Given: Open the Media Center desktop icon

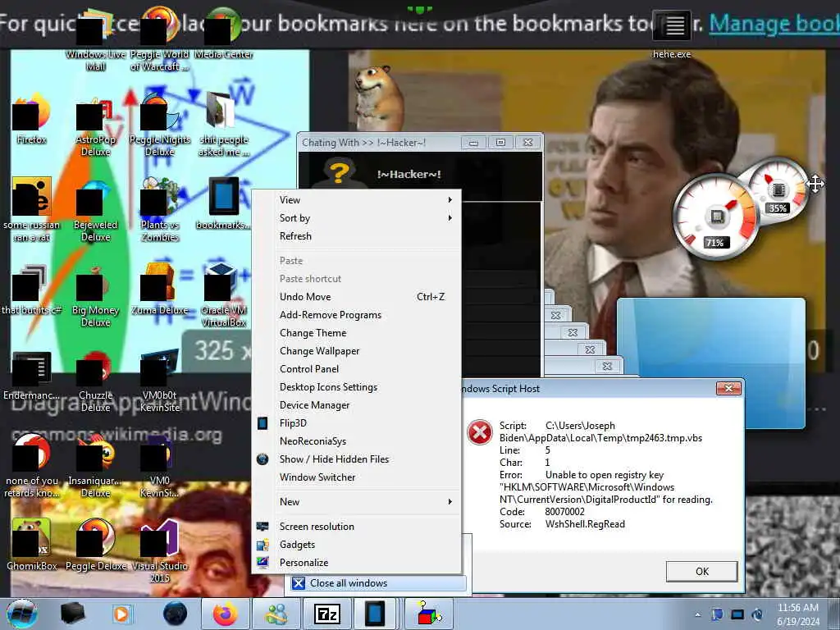Looking at the screenshot, I should coord(223,34).
